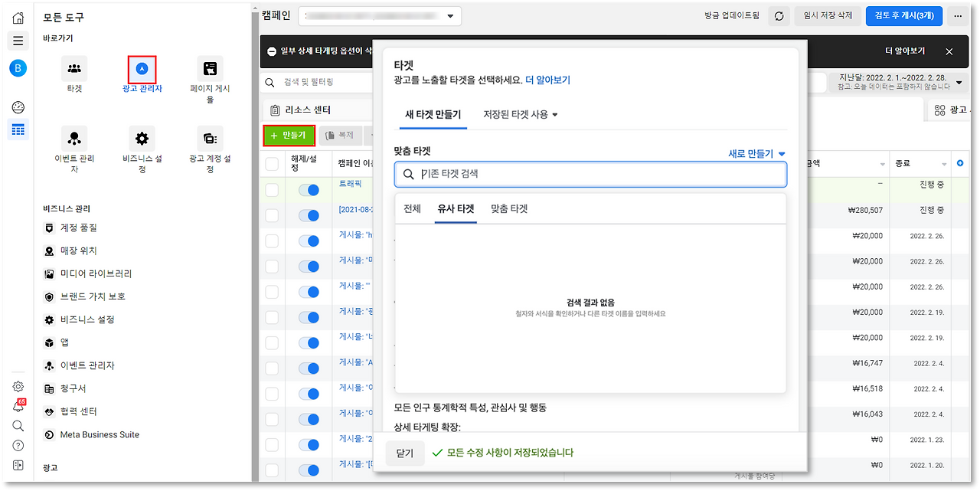The height and width of the screenshot is (491, 980).
Task: Open the 광고 관리자 shortcut icon
Action: pyautogui.click(x=142, y=69)
